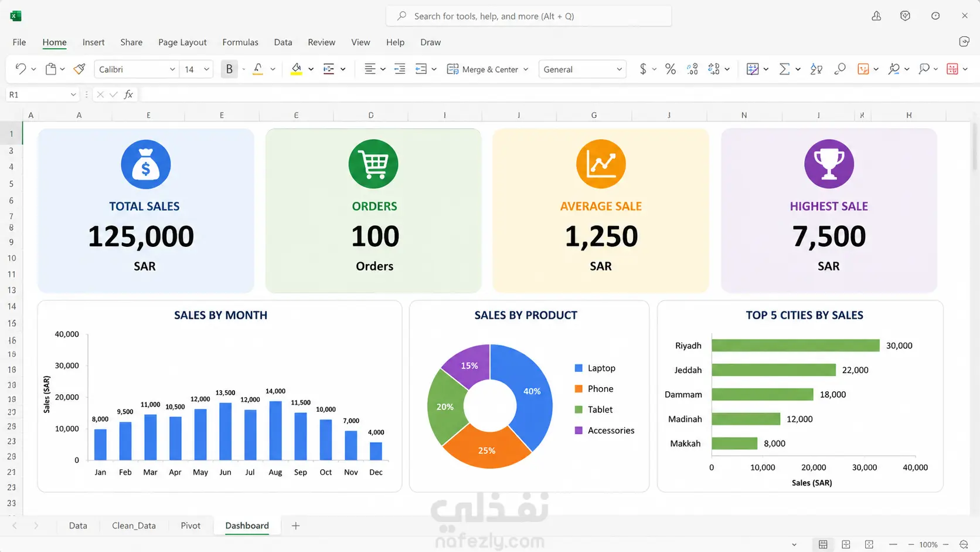
Task: Open the View ribbon tab
Action: [x=360, y=42]
